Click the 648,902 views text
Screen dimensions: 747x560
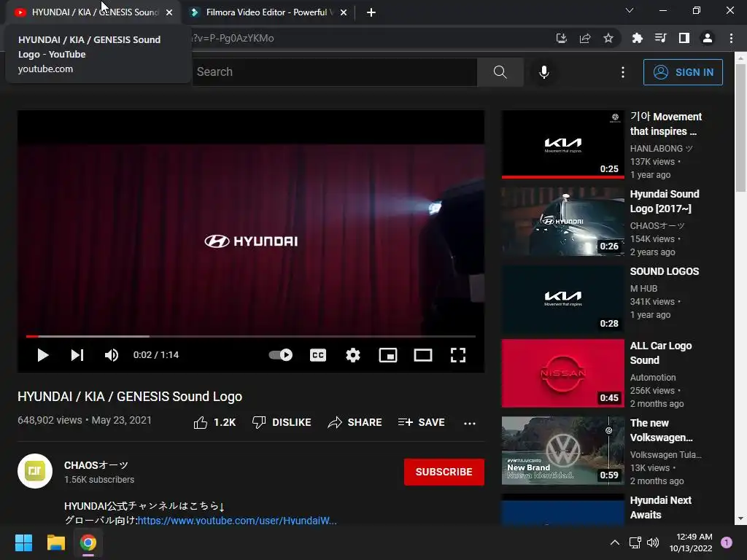pos(50,420)
